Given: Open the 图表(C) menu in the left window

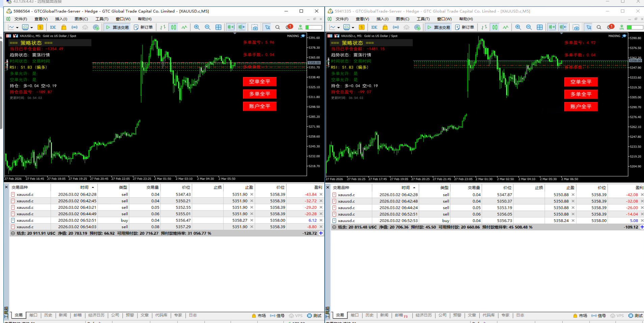Looking at the screenshot, I should (81, 19).
